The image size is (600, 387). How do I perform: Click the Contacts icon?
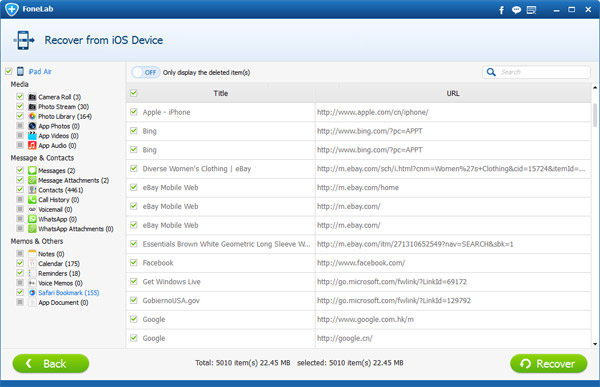32,190
